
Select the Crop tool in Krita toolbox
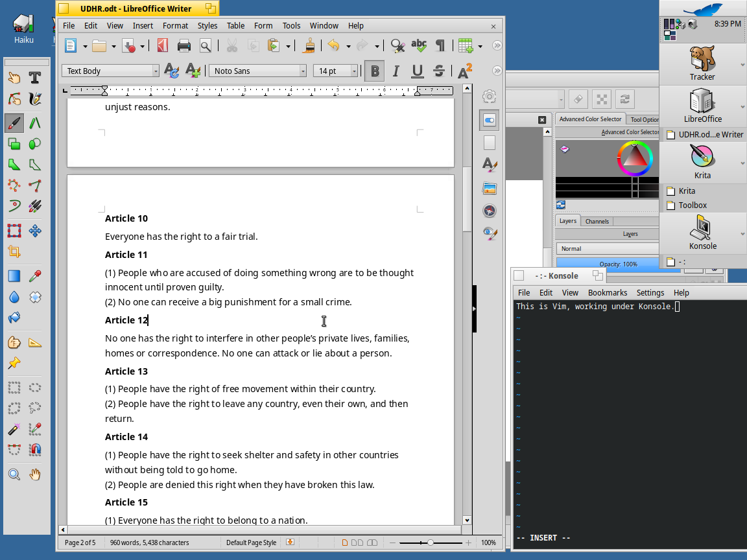[14, 252]
